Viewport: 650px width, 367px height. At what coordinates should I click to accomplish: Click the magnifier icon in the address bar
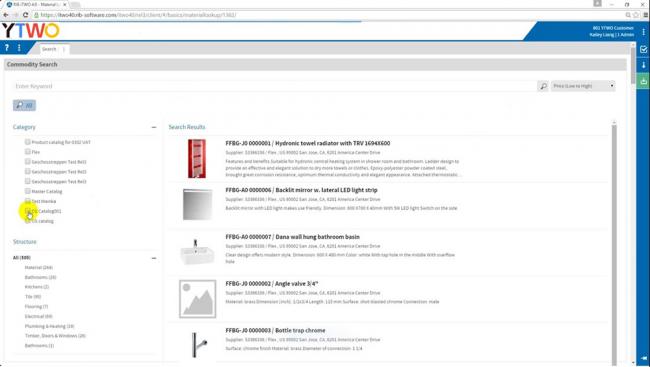(x=628, y=15)
